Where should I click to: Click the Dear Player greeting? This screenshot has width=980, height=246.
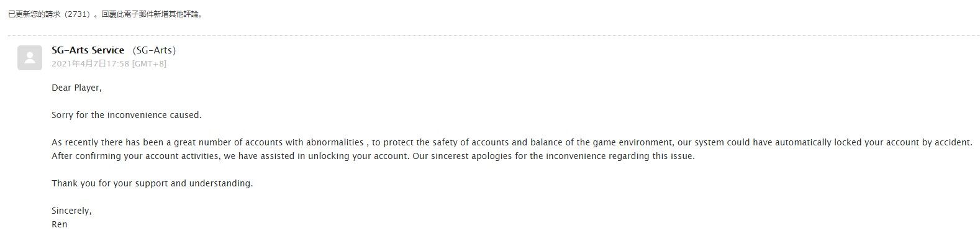76,88
